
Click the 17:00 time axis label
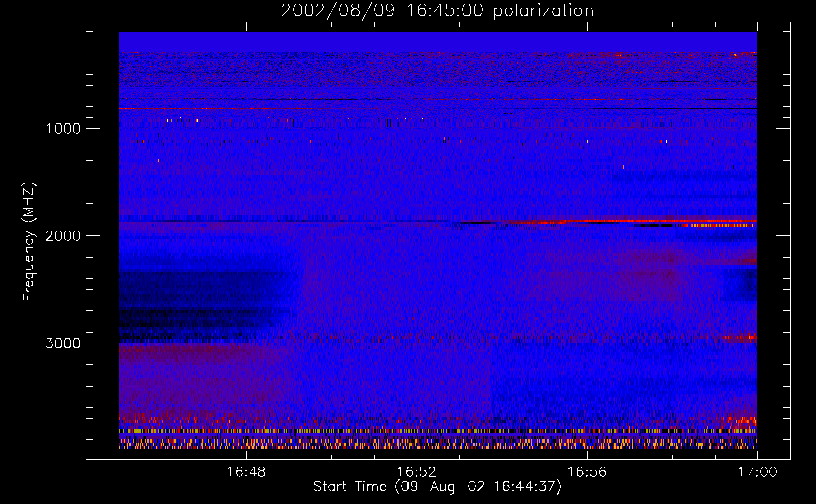(757, 472)
